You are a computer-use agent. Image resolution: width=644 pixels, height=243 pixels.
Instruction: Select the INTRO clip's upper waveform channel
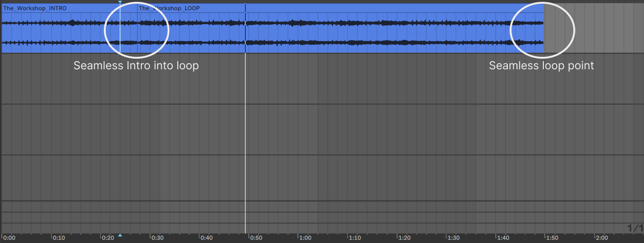click(69, 23)
